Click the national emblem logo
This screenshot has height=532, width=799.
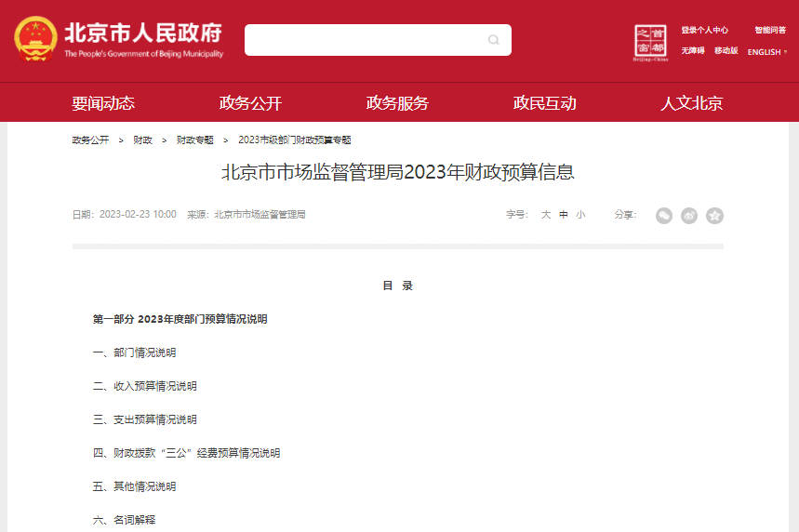click(x=34, y=40)
